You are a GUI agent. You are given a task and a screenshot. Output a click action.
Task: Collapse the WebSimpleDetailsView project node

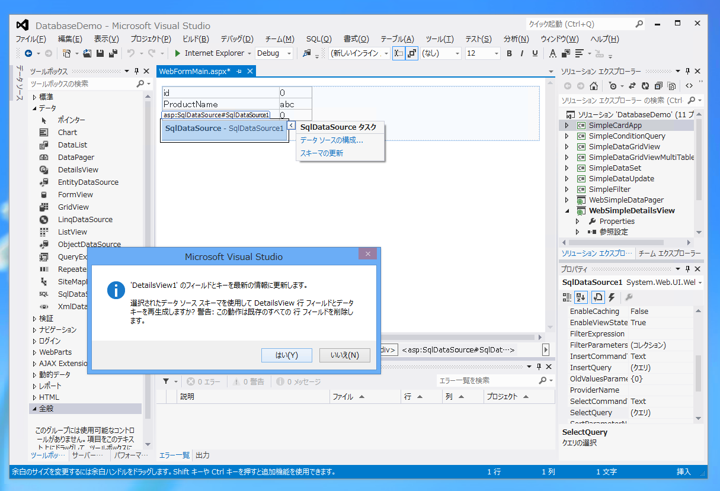pyautogui.click(x=567, y=211)
